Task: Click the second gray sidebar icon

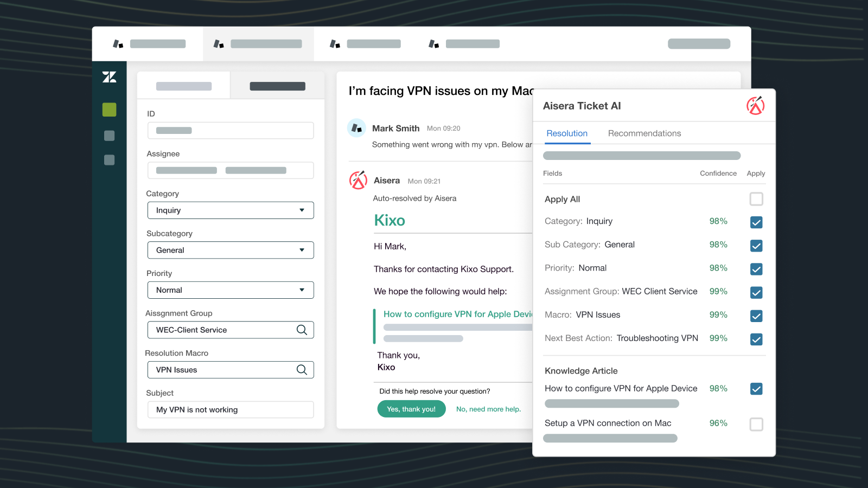Action: pyautogui.click(x=109, y=160)
